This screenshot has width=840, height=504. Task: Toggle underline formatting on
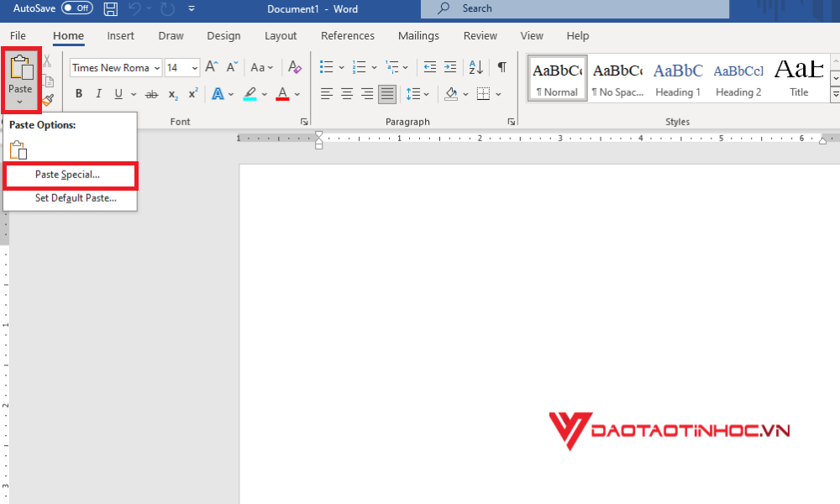118,93
